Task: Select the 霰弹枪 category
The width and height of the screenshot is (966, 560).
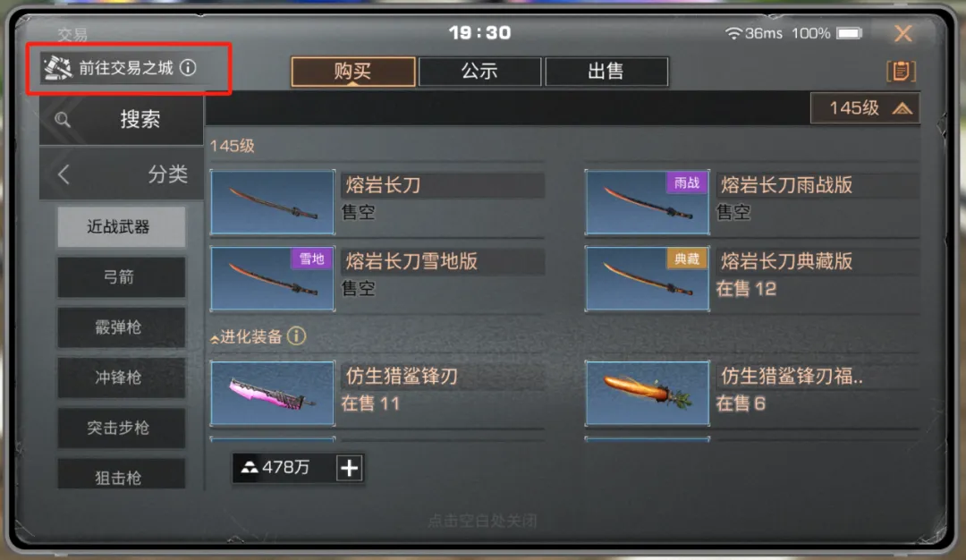Action: (x=121, y=327)
